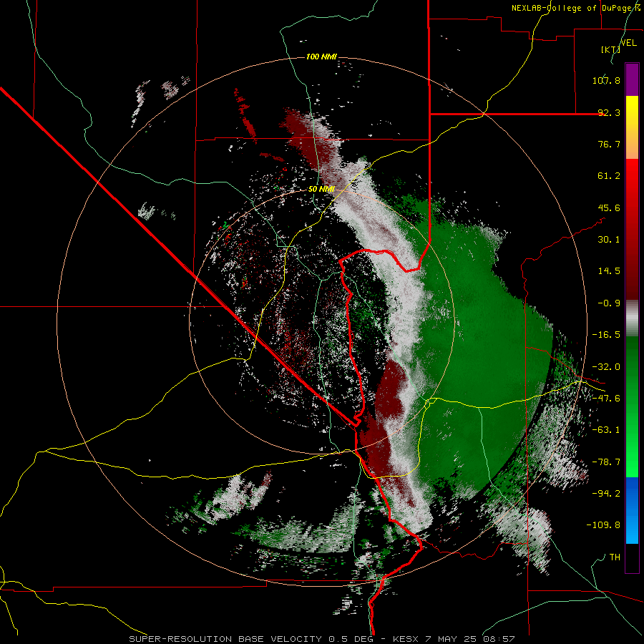
Task: Click the blue segment of the color bar
Action: click(x=632, y=510)
